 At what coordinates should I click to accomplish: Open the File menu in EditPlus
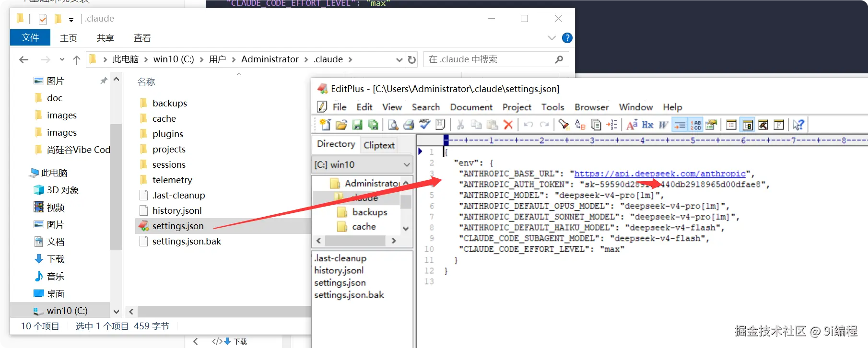340,107
